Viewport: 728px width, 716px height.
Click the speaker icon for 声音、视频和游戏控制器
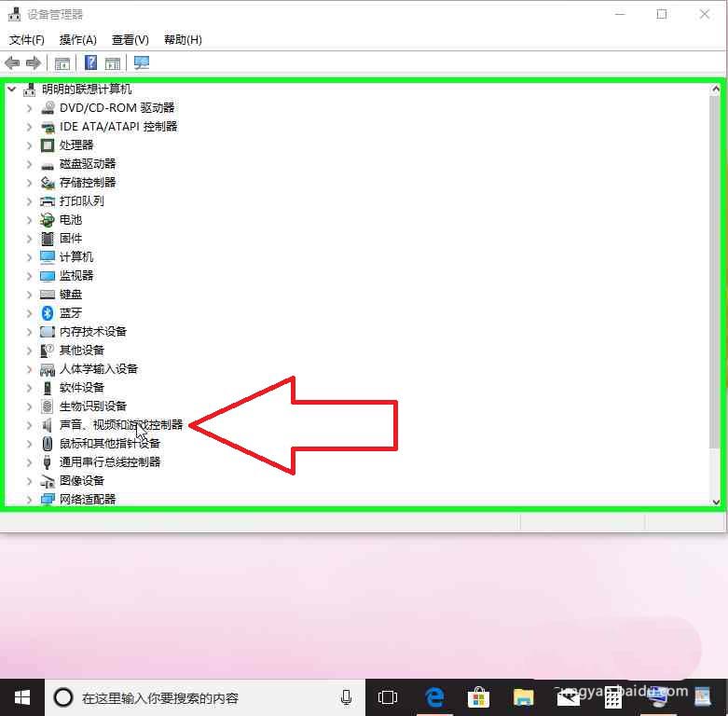click(x=47, y=425)
